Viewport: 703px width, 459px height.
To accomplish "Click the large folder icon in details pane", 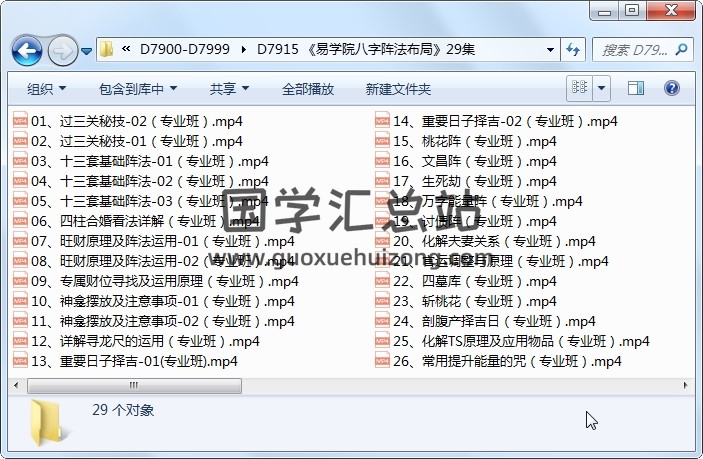I will pyautogui.click(x=50, y=422).
